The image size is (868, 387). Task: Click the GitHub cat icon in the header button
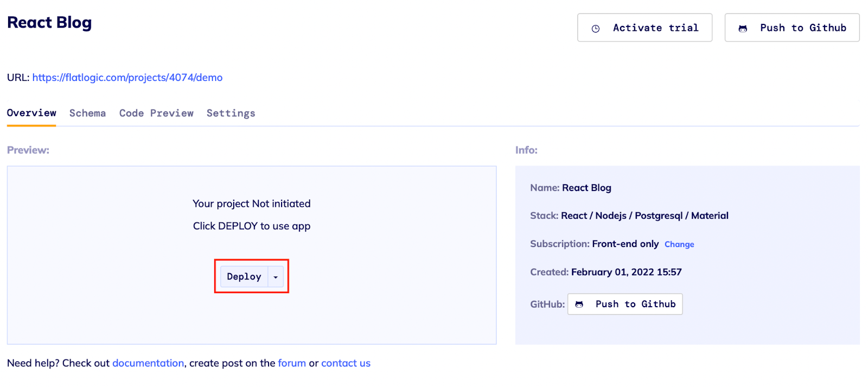click(743, 29)
